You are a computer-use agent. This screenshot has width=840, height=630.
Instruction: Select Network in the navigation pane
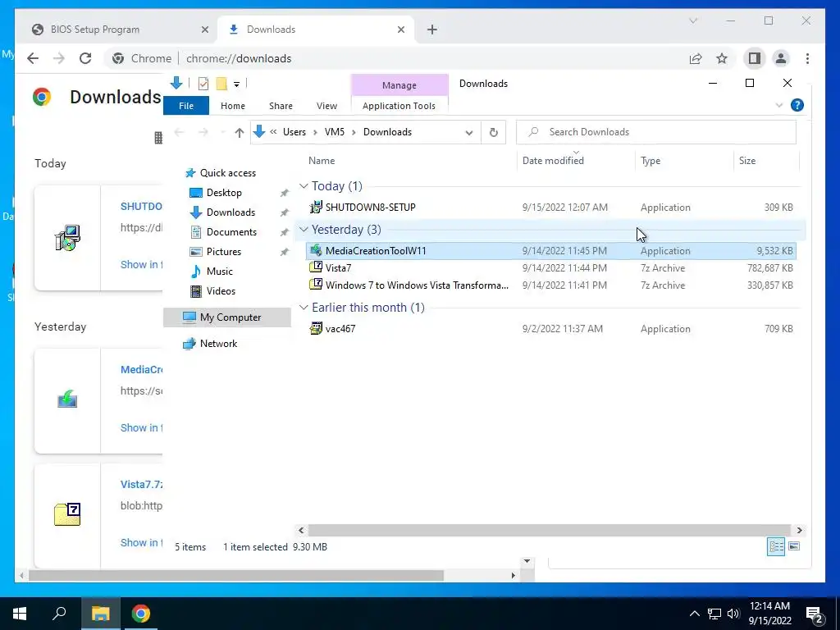(x=218, y=344)
